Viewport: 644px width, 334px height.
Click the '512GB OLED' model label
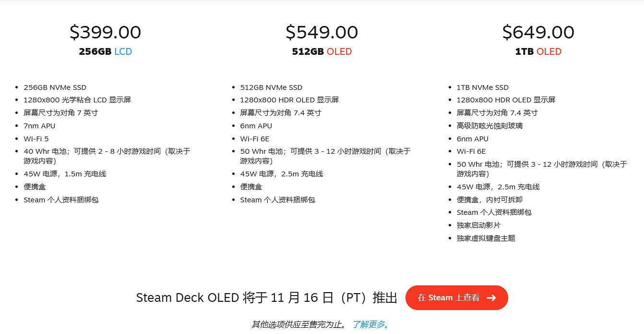pyautogui.click(x=322, y=51)
